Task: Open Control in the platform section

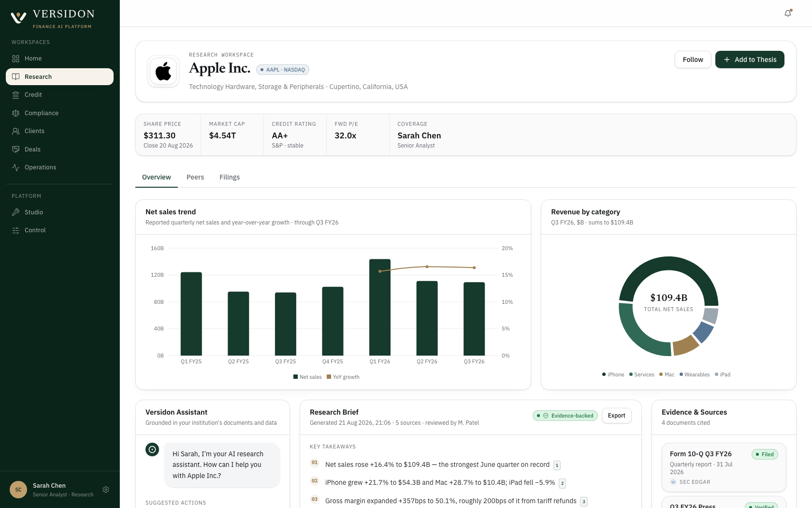Action: [59, 230]
